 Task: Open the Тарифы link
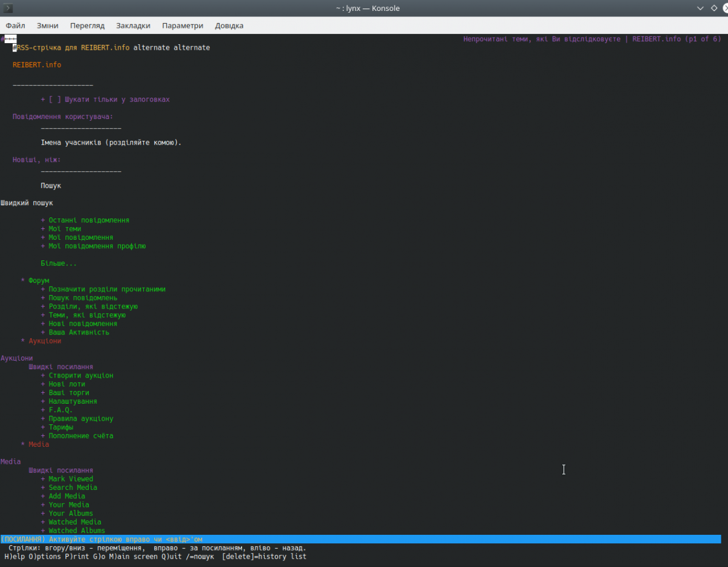tap(61, 427)
